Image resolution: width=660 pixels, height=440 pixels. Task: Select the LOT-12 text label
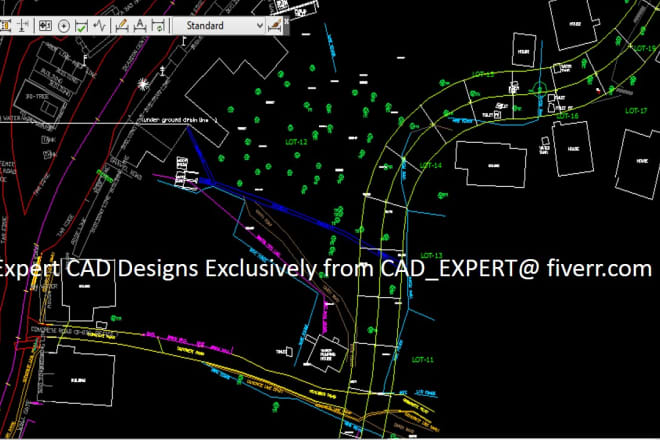[x=296, y=142]
